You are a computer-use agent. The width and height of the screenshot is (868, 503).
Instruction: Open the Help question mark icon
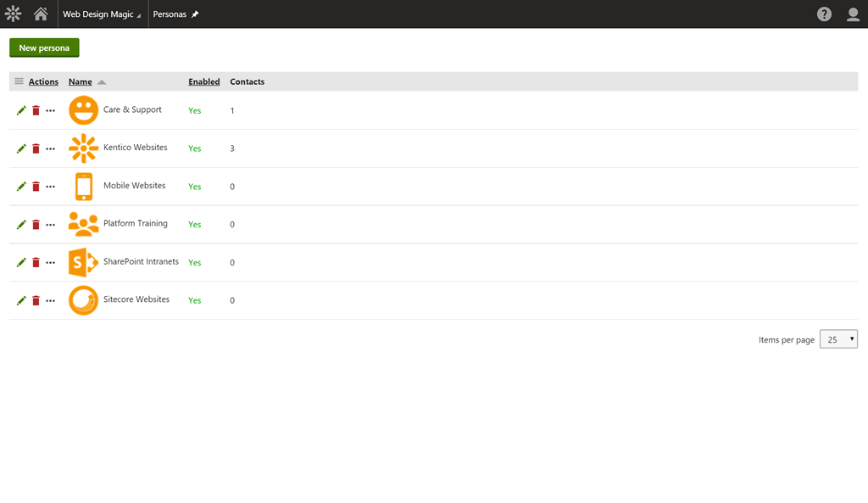click(x=824, y=14)
